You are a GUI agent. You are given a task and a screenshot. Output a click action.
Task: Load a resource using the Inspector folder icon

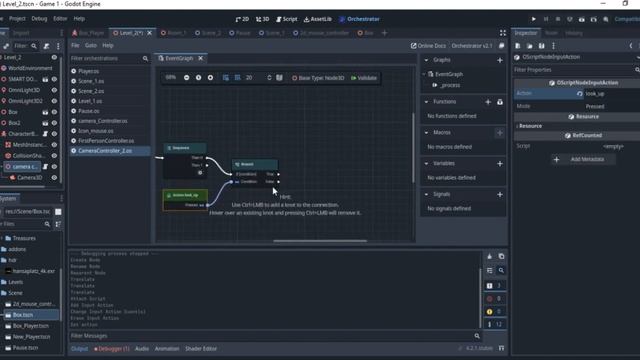click(x=529, y=46)
